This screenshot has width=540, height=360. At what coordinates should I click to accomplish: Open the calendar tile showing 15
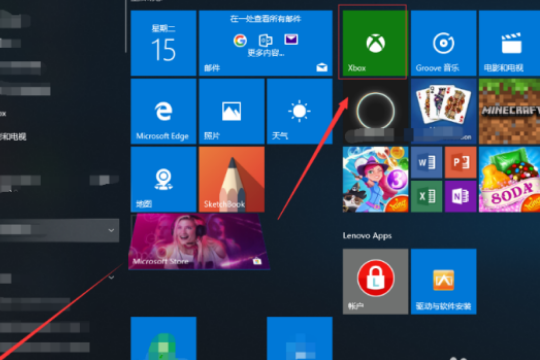163,43
